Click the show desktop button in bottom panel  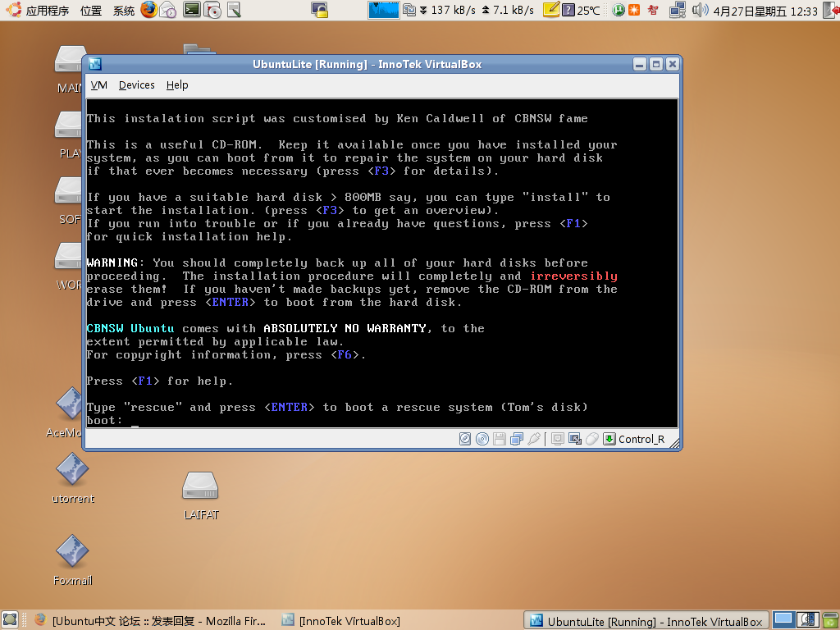(x=10, y=620)
